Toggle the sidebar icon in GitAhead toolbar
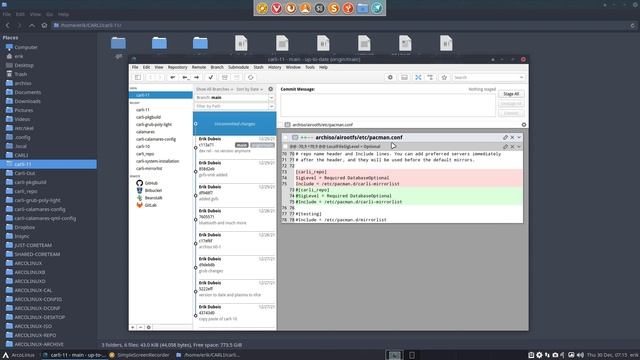The image size is (640, 360). [x=138, y=77]
